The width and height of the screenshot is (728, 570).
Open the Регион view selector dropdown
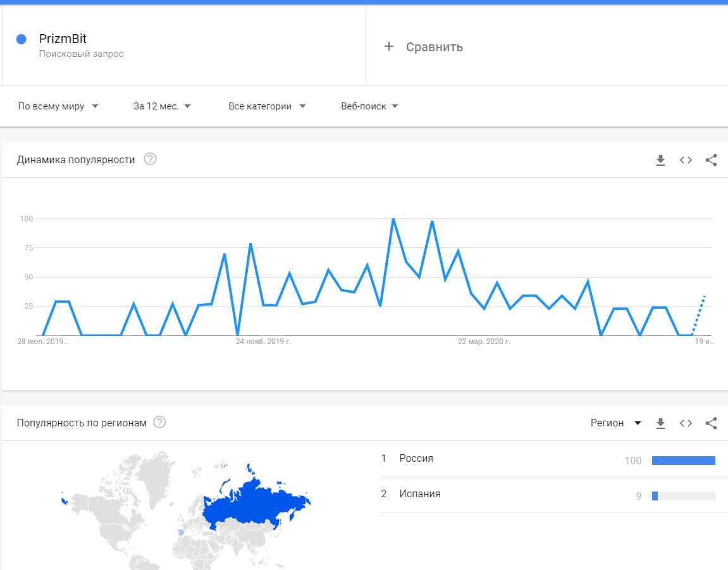tap(615, 423)
